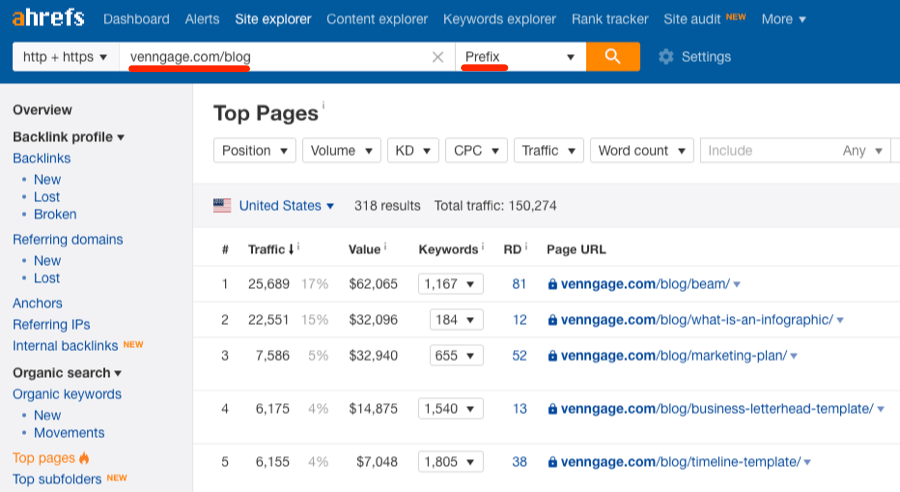The height and width of the screenshot is (492, 900).
Task: Open the Anchors report link
Action: pyautogui.click(x=37, y=303)
